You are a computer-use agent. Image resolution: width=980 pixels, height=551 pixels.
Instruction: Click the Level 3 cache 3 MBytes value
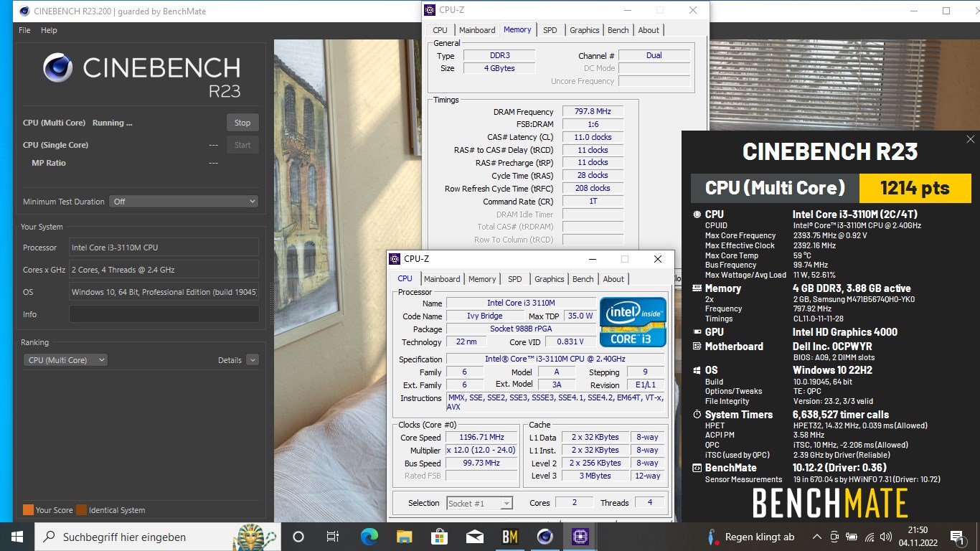(x=596, y=476)
